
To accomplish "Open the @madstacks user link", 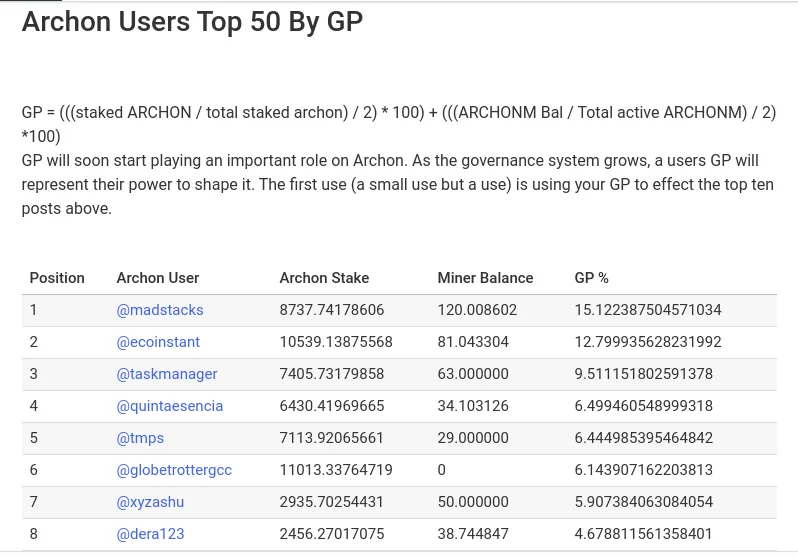I will [160, 310].
